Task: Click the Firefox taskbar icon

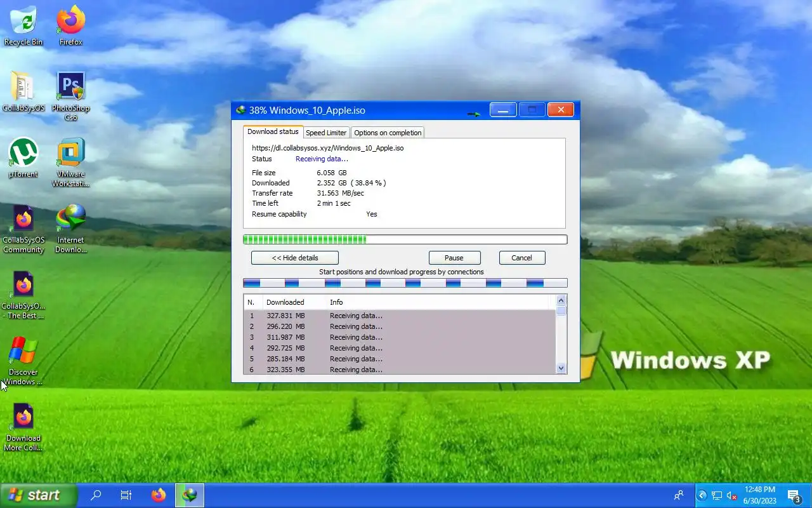Action: coord(159,495)
